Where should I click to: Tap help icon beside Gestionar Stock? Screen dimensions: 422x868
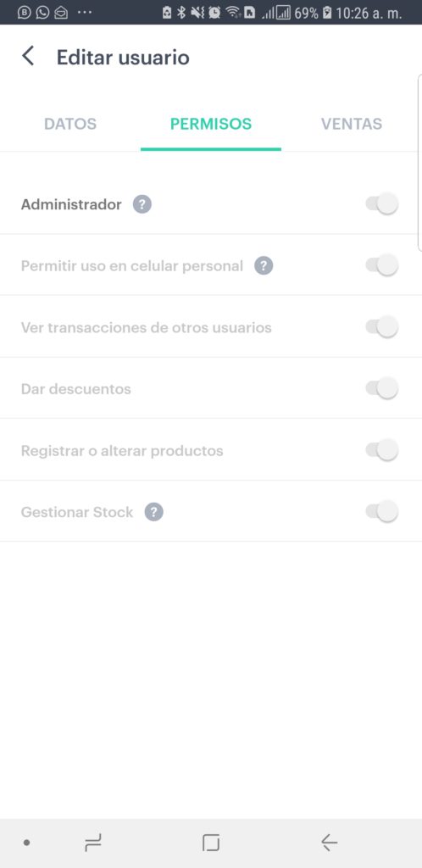point(153,512)
